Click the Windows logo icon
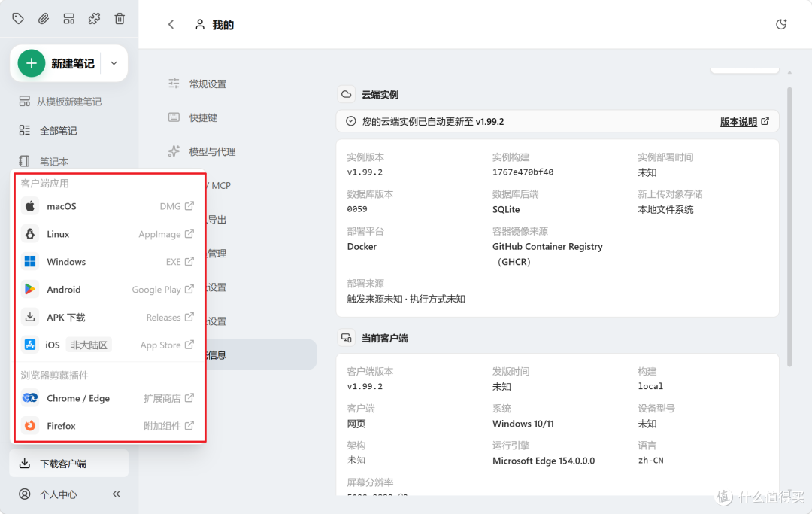Image resolution: width=812 pixels, height=514 pixels. click(30, 262)
